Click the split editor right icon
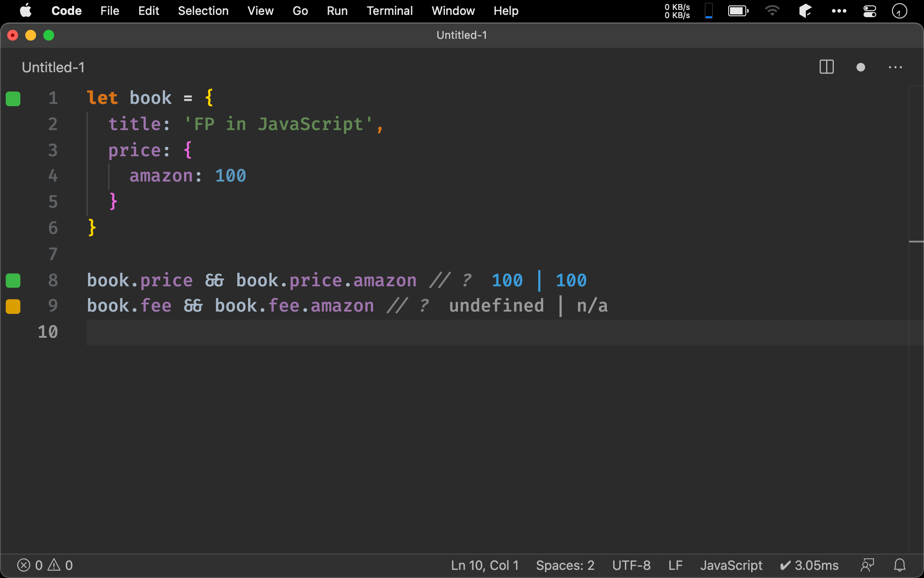The height and width of the screenshot is (578, 924). click(826, 67)
